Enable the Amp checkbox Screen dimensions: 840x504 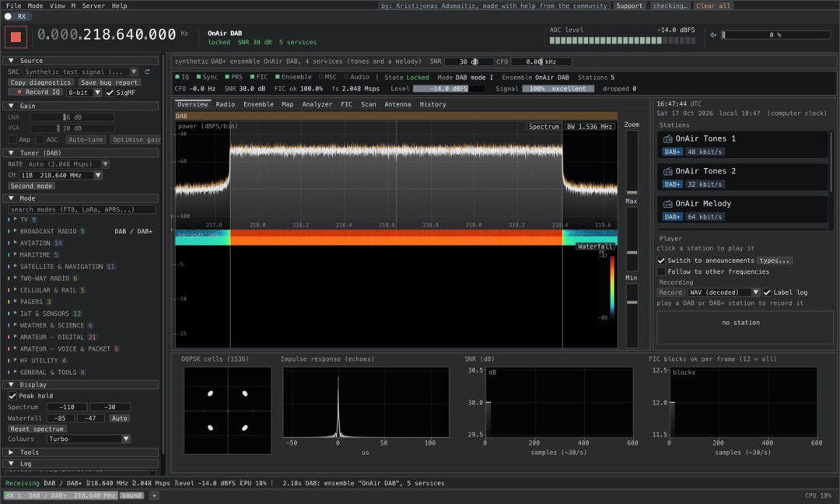click(12, 140)
